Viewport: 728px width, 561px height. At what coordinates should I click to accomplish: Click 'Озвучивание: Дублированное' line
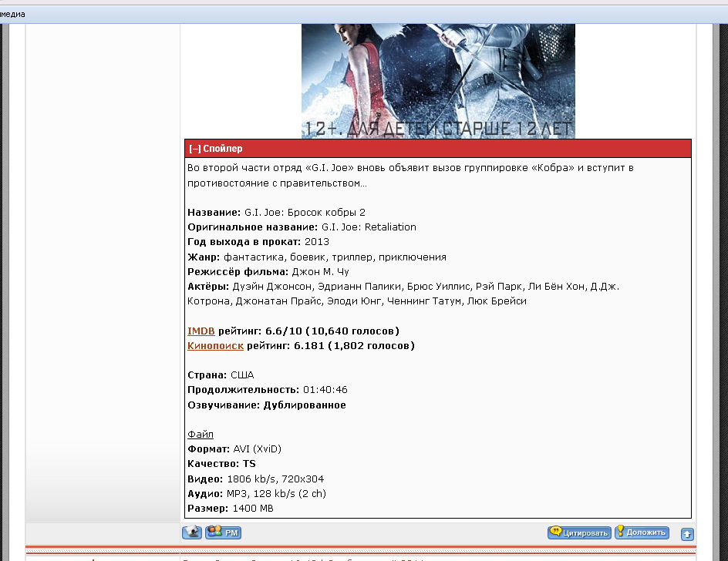(x=267, y=405)
